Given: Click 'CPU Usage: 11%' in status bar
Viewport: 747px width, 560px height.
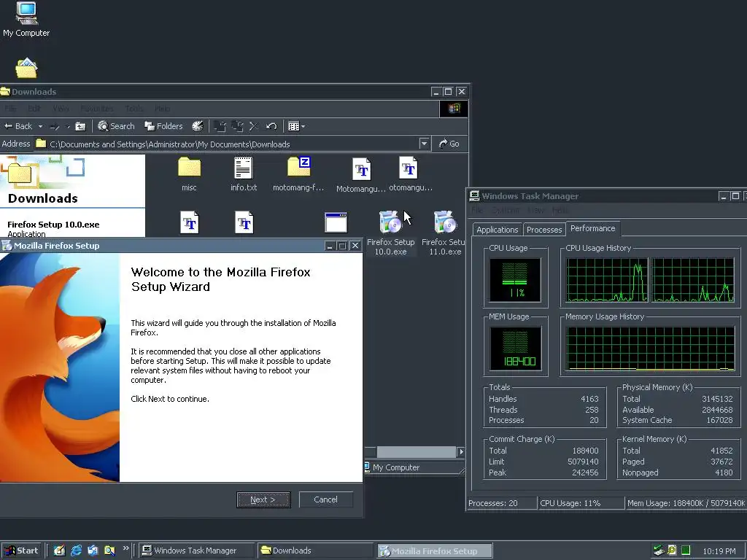Looking at the screenshot, I should pos(570,503).
